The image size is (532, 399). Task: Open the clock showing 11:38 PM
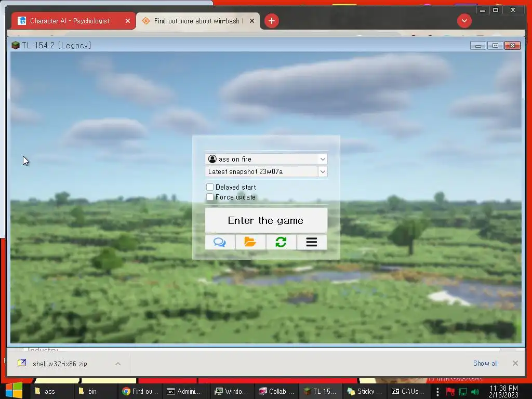pyautogui.click(x=503, y=392)
